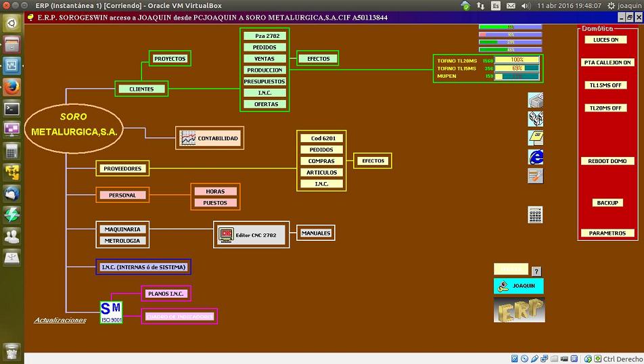The height and width of the screenshot is (364, 644).
Task: Open the mail envelope indicator
Action: (x=511, y=6)
